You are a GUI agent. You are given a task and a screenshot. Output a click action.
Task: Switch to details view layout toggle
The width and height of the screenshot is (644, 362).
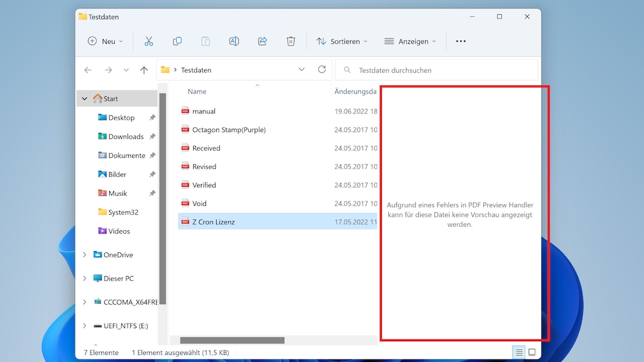(519, 352)
